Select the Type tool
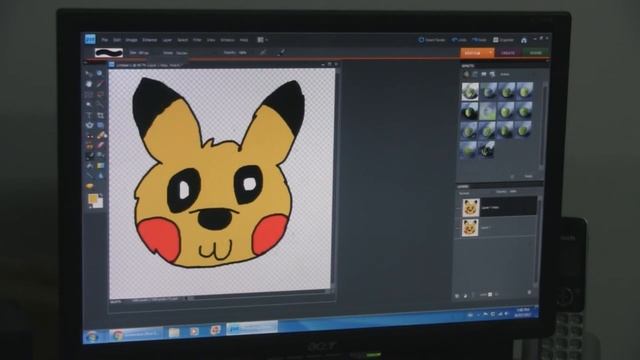Image resolution: width=640 pixels, height=360 pixels. 89,115
